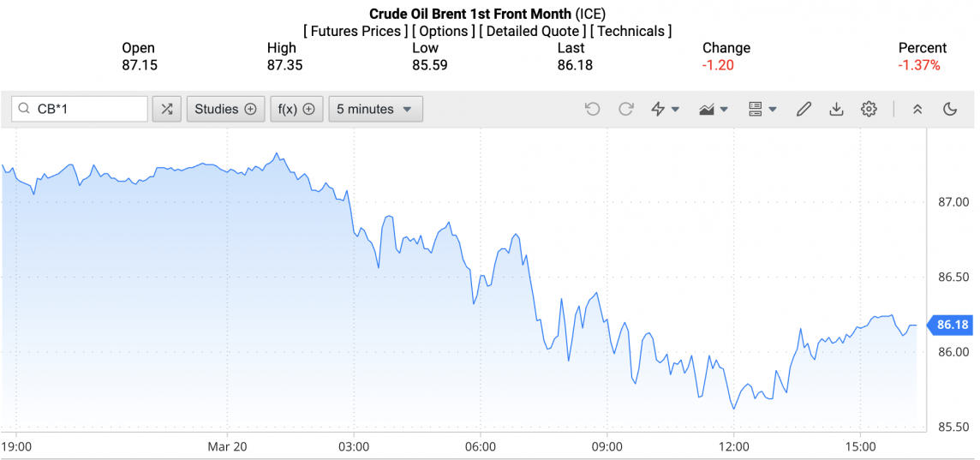Add a study with Studies button
This screenshot has height=460, width=980.
[225, 109]
